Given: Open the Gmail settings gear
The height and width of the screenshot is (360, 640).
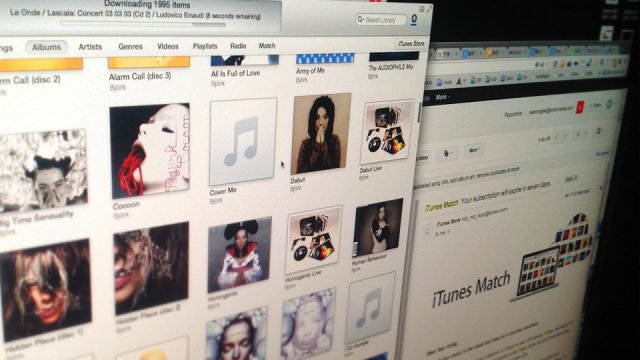Looking at the screenshot, I should coord(599,131).
